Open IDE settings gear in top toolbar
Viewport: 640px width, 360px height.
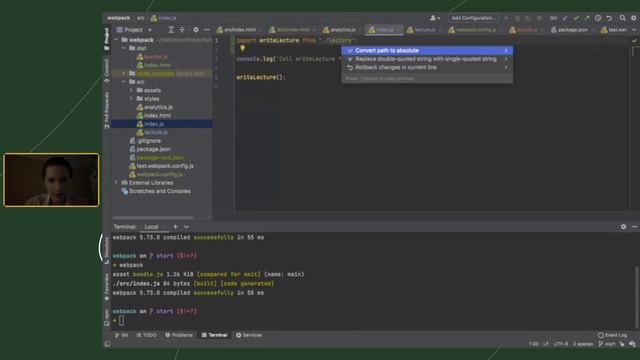click(x=634, y=18)
